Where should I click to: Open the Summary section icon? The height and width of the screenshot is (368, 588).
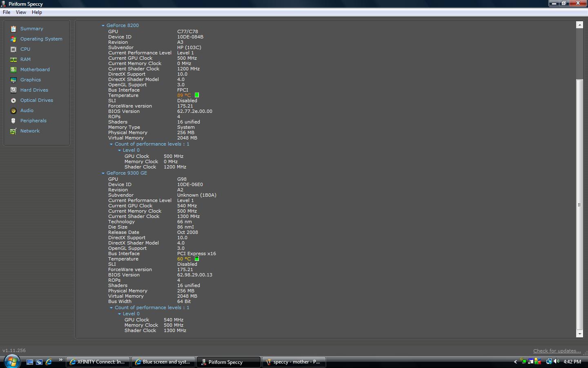pos(13,29)
